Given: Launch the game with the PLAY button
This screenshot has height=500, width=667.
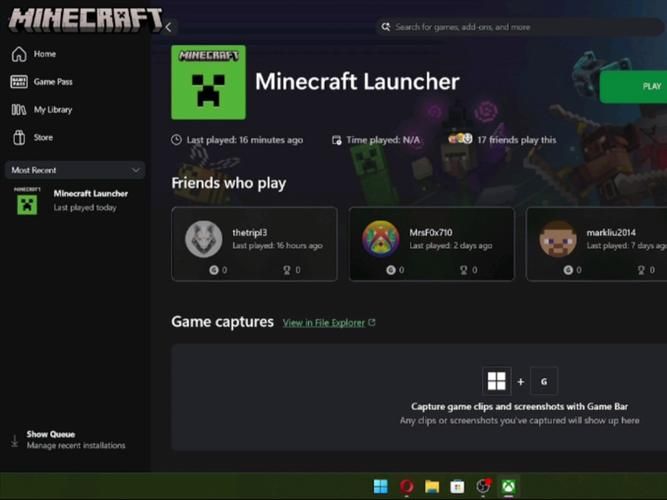Looking at the screenshot, I should tap(634, 87).
